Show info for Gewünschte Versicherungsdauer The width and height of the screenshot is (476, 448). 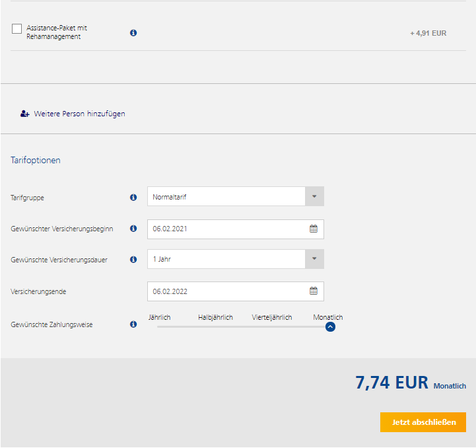pos(133,259)
